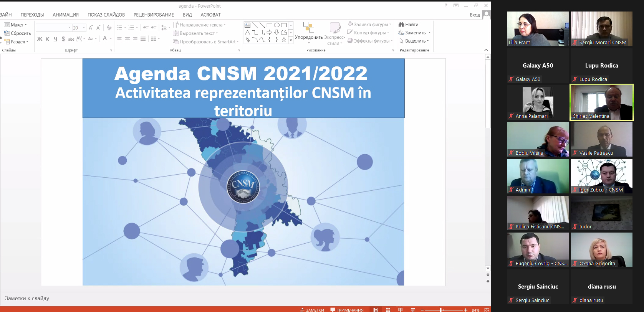This screenshot has width=644, height=312.
Task: Open font name combo box dropdown
Action: [x=70, y=28]
